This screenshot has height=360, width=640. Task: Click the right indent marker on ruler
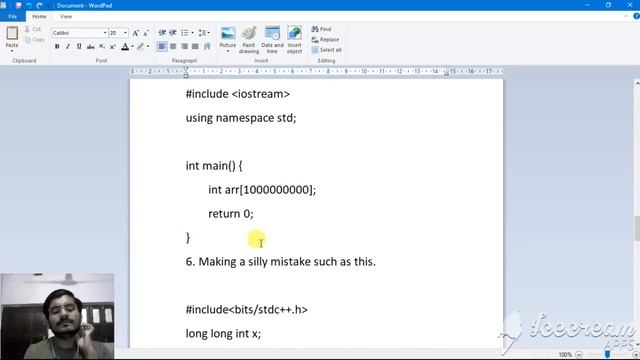[446, 73]
